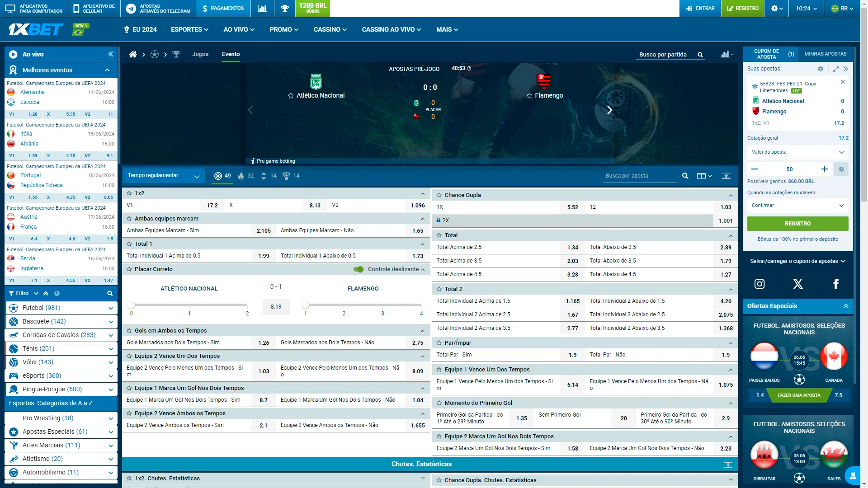
Task: Collapse all markets icon in markets toolbar
Action: pyautogui.click(x=726, y=176)
